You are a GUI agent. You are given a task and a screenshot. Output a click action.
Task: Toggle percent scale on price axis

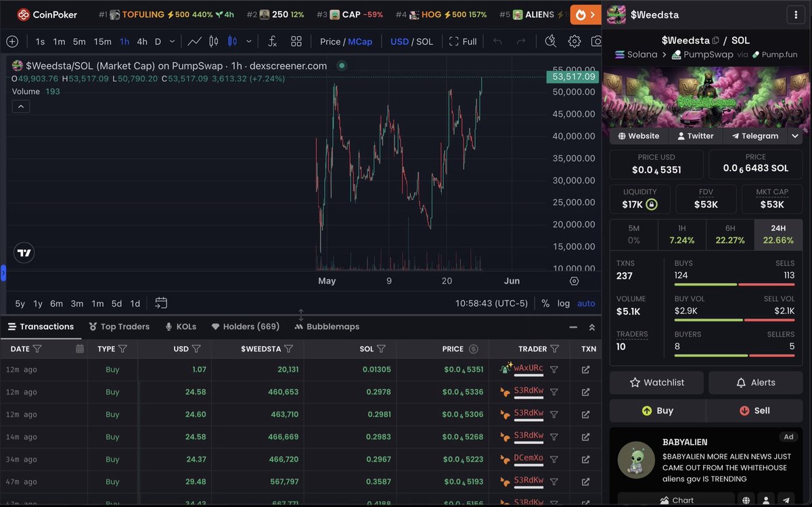(x=545, y=303)
